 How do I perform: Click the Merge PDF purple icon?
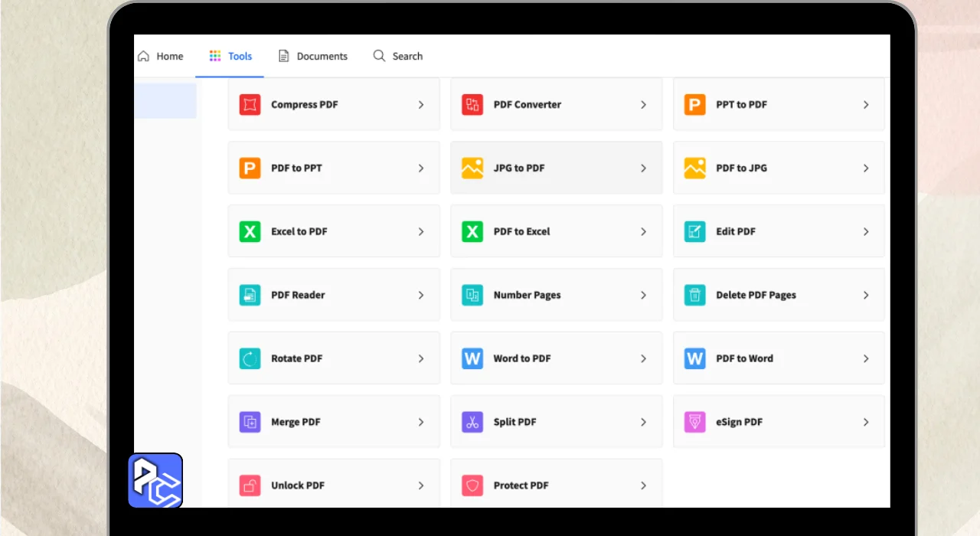tap(250, 423)
